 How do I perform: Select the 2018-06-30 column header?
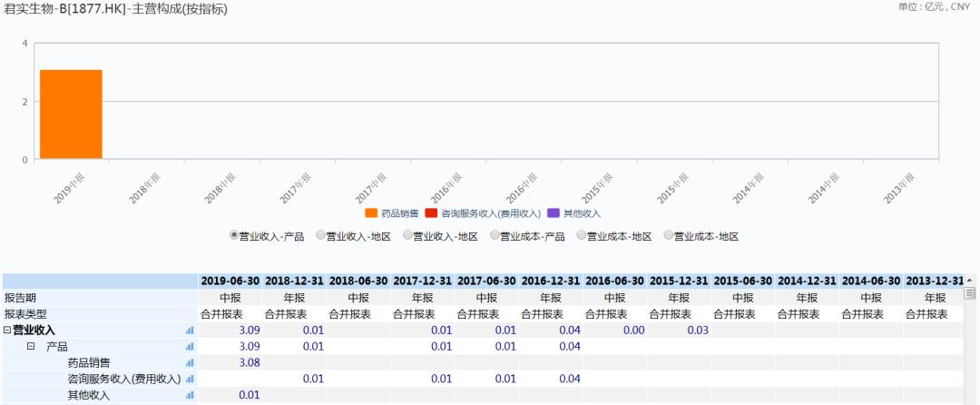(358, 282)
